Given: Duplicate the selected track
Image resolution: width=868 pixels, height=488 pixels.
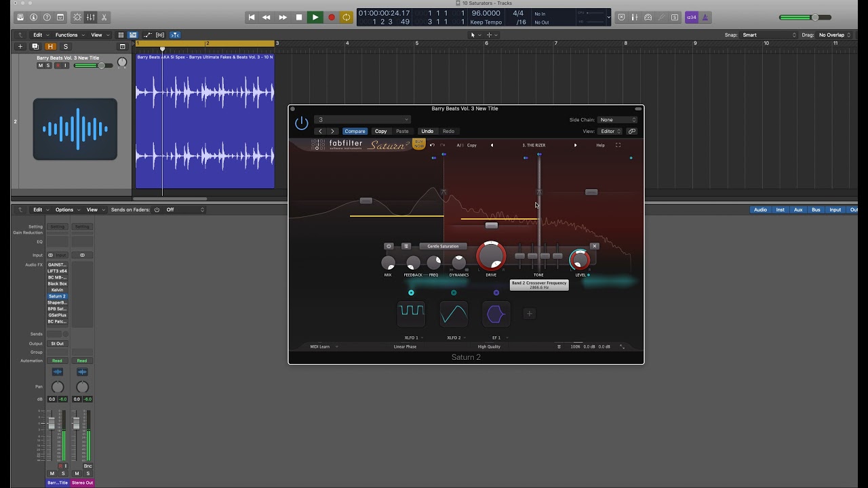Looking at the screenshot, I should [35, 47].
